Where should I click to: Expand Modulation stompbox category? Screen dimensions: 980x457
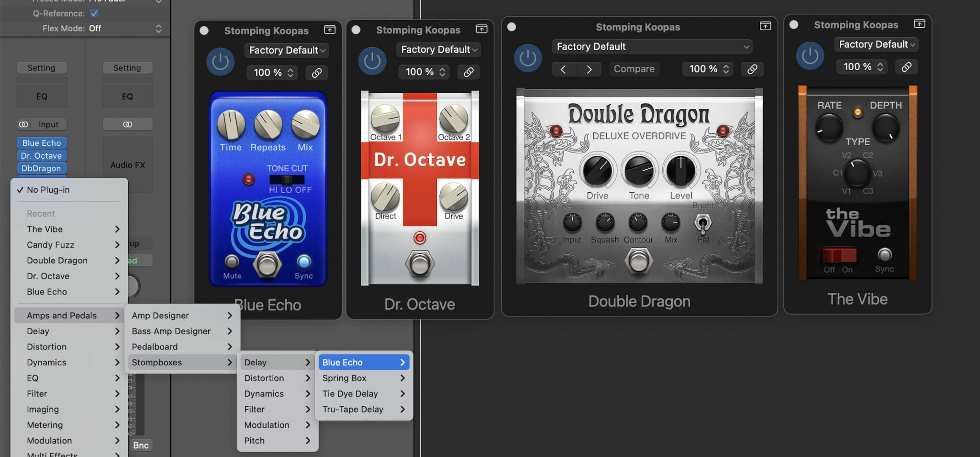tap(278, 425)
